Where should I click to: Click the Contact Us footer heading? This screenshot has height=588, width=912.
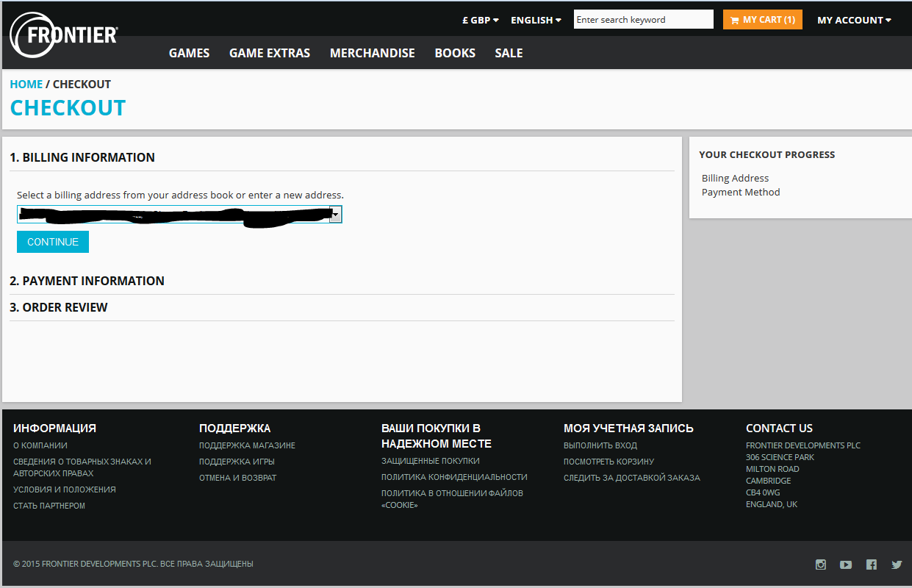tap(779, 428)
